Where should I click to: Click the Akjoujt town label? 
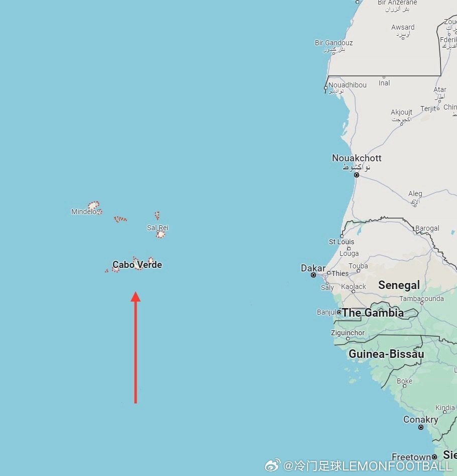[401, 112]
